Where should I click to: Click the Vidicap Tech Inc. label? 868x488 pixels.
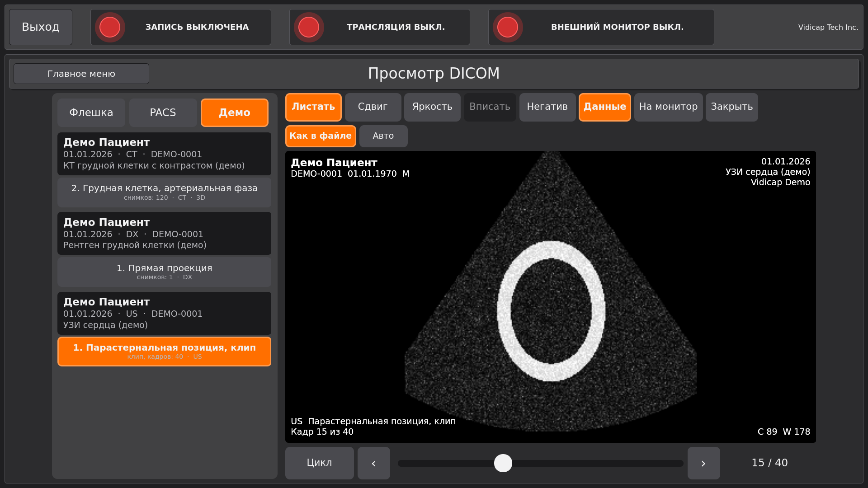pyautogui.click(x=828, y=27)
